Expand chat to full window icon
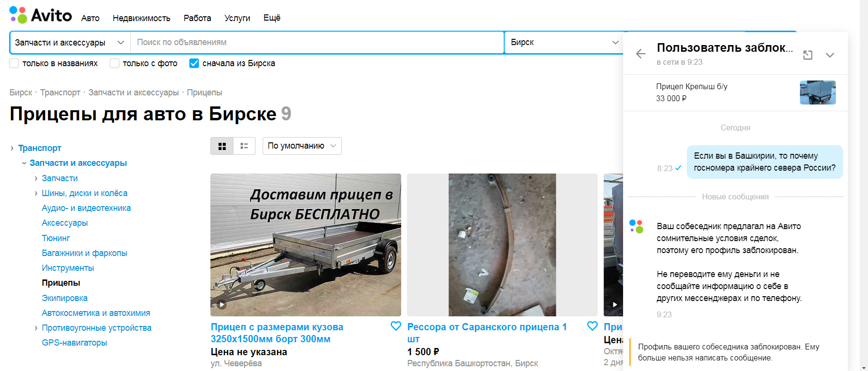This screenshot has width=868, height=371. click(x=808, y=55)
